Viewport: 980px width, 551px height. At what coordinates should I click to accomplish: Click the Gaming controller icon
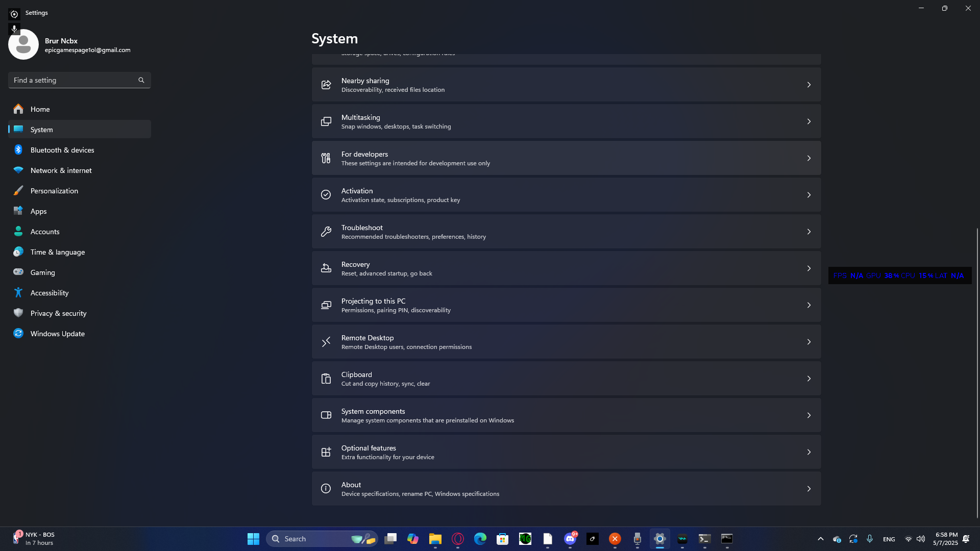18,272
